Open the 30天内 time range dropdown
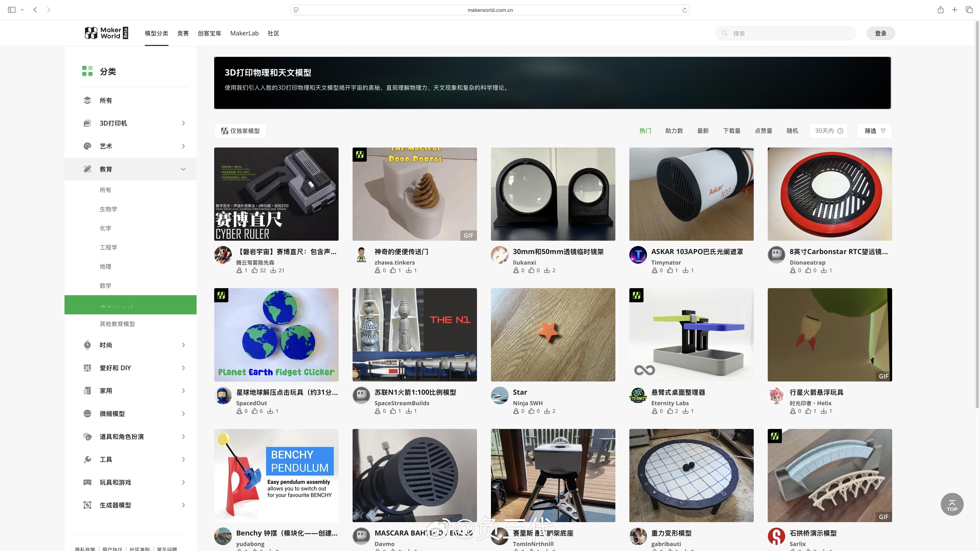This screenshot has height=551, width=980. (x=829, y=131)
